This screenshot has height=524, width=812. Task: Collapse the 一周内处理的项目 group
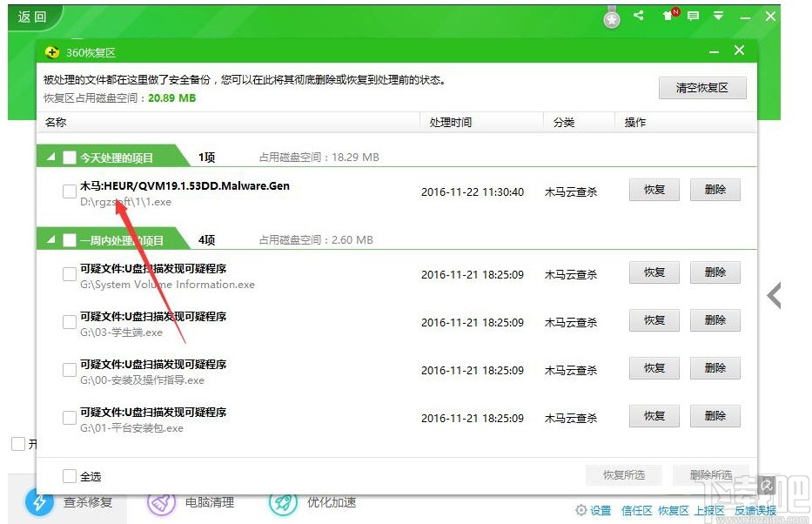[50, 239]
